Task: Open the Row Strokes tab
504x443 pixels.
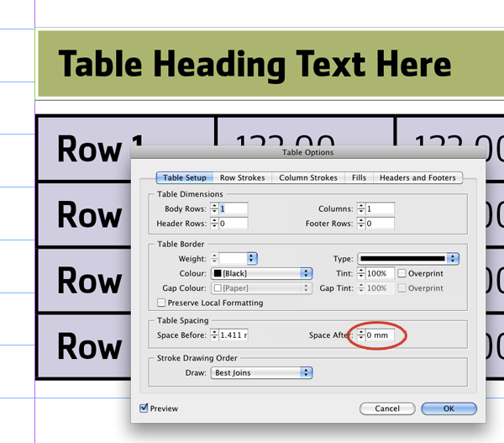Action: 242,177
